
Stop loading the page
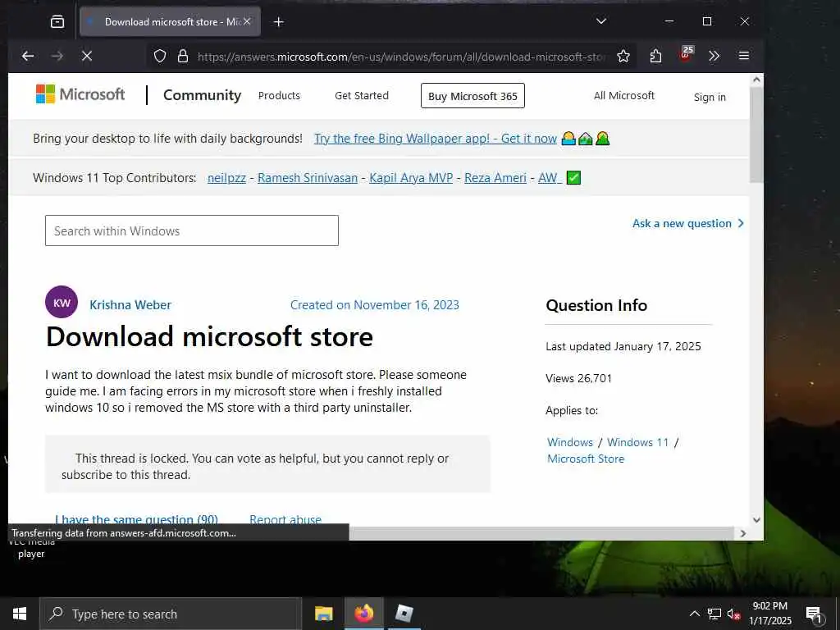pos(87,56)
